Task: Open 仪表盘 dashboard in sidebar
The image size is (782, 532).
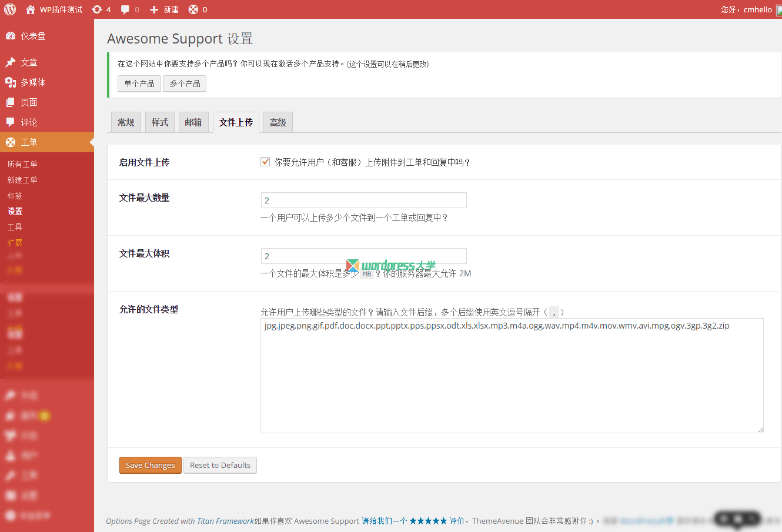Action: tap(47, 36)
